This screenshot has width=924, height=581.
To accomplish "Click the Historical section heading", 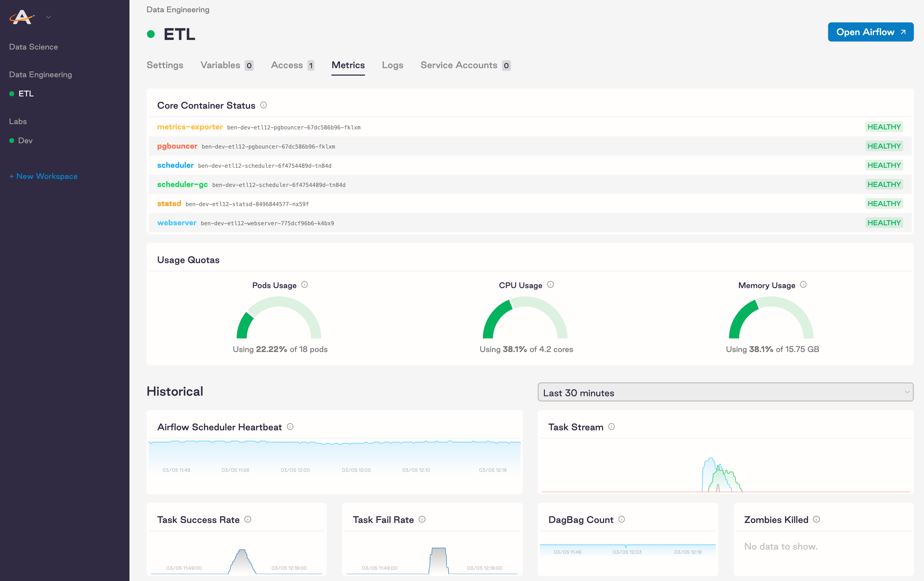I will (175, 392).
